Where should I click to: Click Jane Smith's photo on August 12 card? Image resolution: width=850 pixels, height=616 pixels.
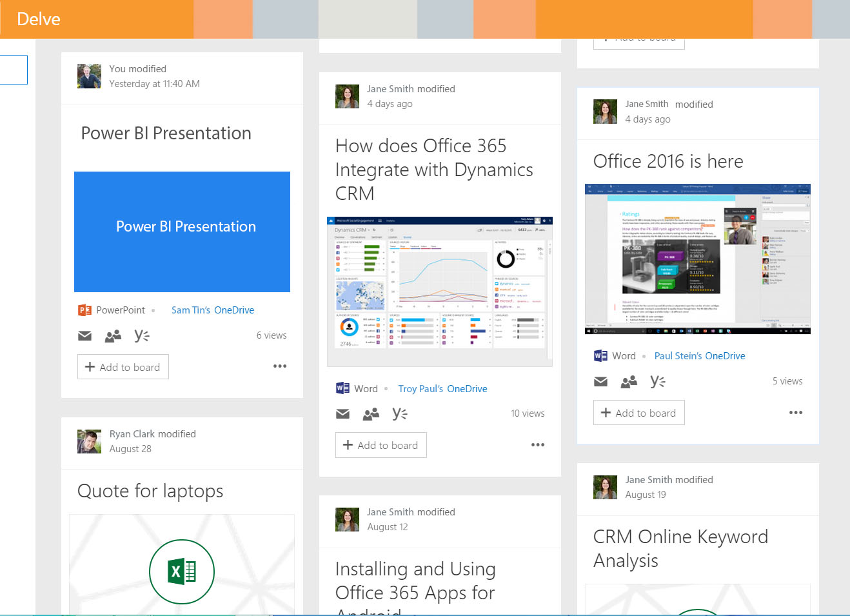tap(347, 519)
